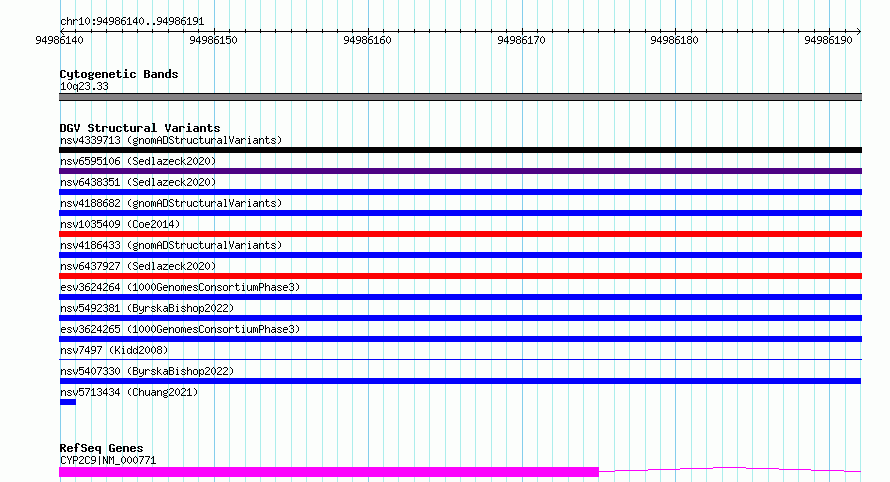The height and width of the screenshot is (482, 890).
Task: Click ruler position 94986160
Action: coord(367,40)
